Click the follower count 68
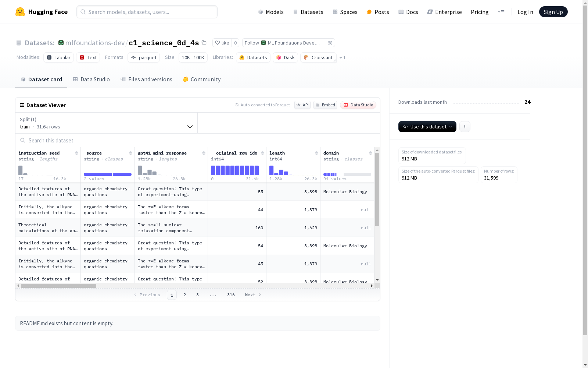This screenshot has width=588, height=368. [330, 43]
